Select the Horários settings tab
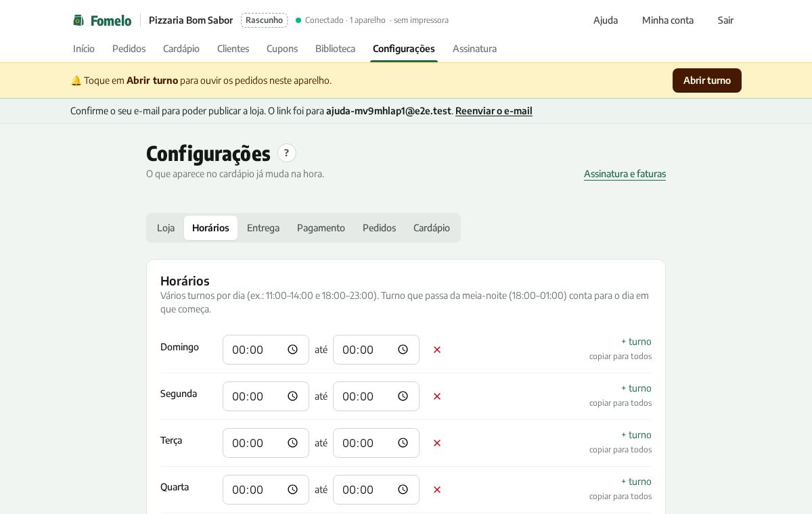Image resolution: width=812 pixels, height=514 pixels. pyautogui.click(x=210, y=228)
